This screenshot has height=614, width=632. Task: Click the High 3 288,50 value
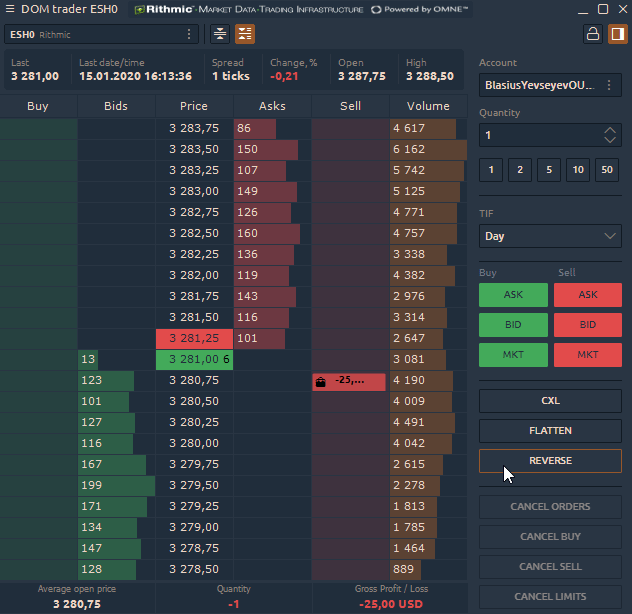[x=430, y=76]
